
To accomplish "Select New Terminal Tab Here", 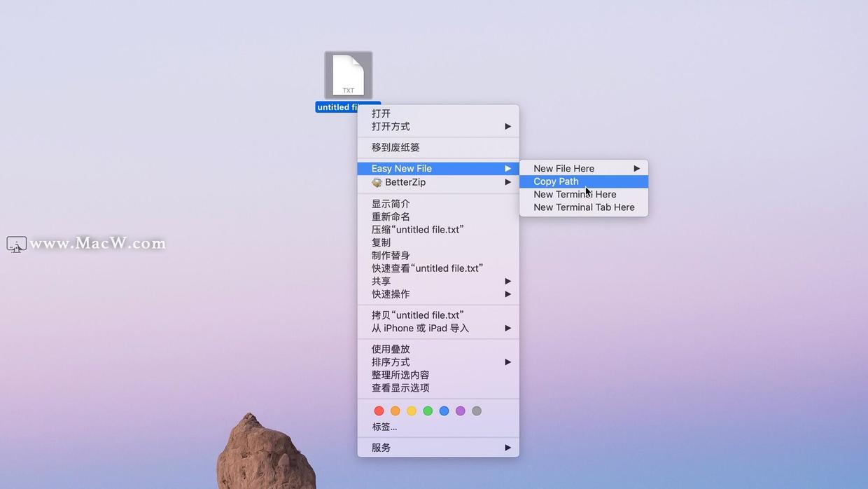I will 584,207.
